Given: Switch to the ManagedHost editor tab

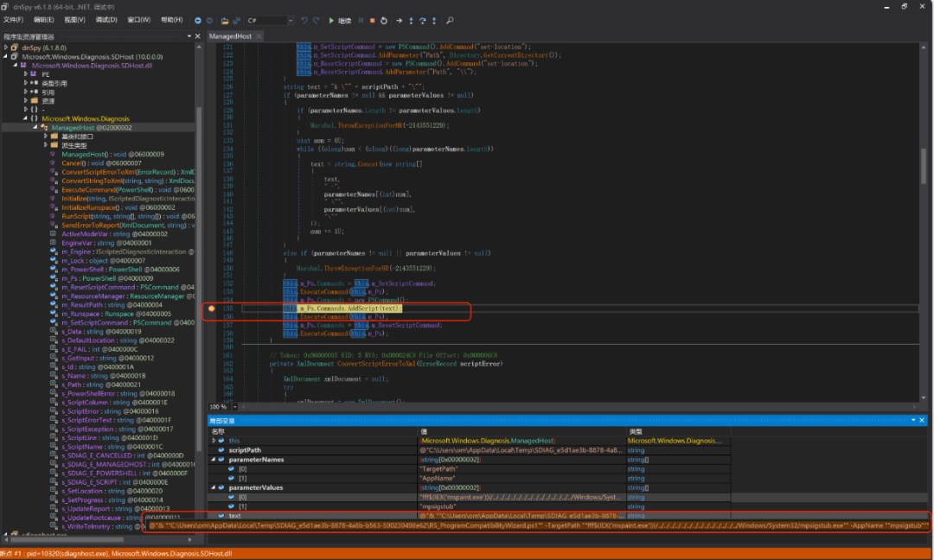Looking at the screenshot, I should point(230,36).
